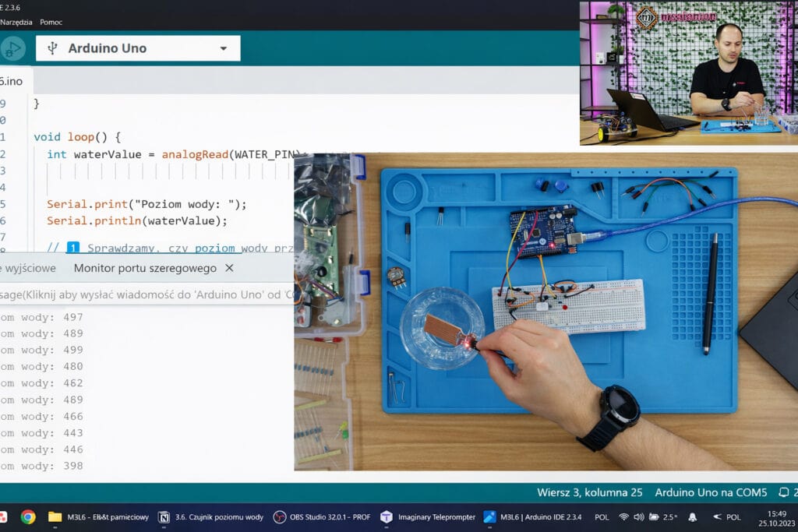This screenshot has height=532, width=798.
Task: Open the Pomoc menu
Action: pyautogui.click(x=51, y=22)
